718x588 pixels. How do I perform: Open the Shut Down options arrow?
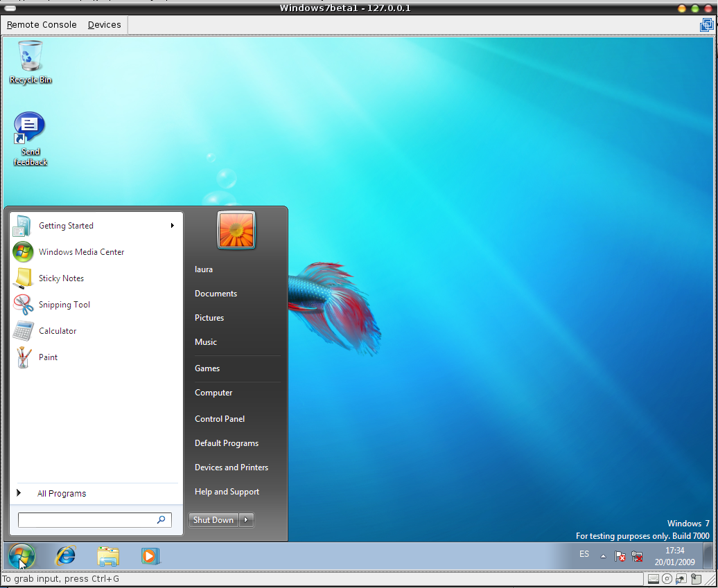click(x=246, y=520)
